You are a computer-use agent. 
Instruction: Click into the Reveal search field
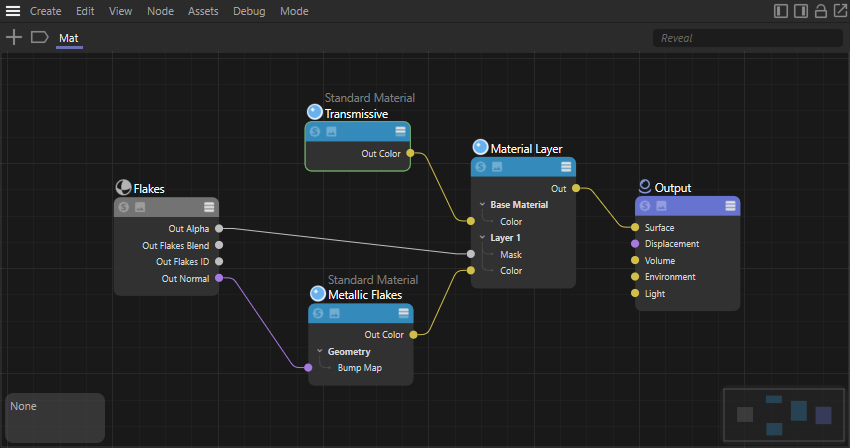pos(746,38)
